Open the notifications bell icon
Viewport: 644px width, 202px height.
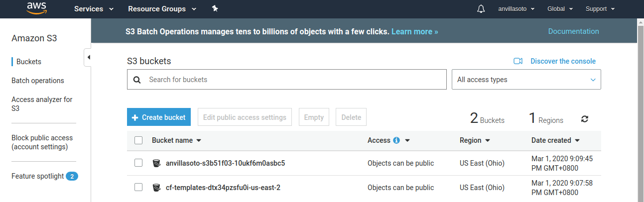click(x=481, y=9)
